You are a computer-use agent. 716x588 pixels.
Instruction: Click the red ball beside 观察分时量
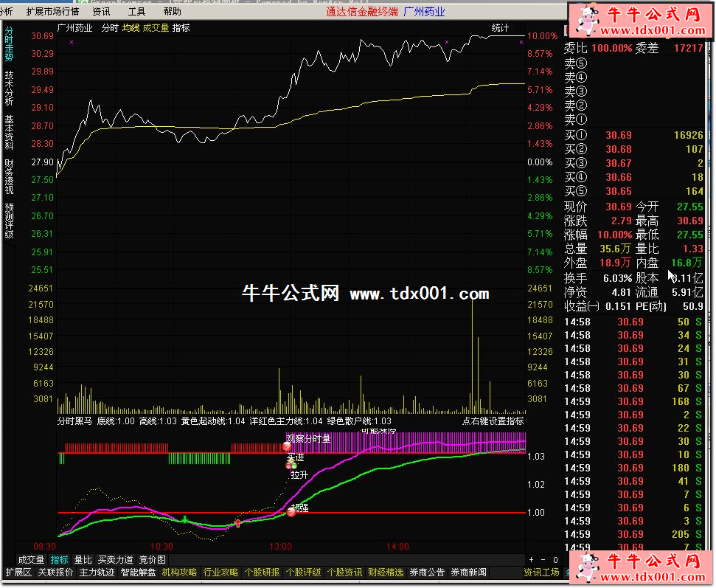pos(287,446)
